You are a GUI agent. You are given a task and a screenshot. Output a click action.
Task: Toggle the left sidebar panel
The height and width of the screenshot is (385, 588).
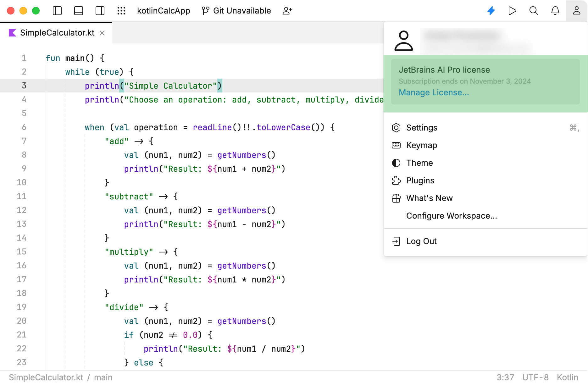[57, 11]
